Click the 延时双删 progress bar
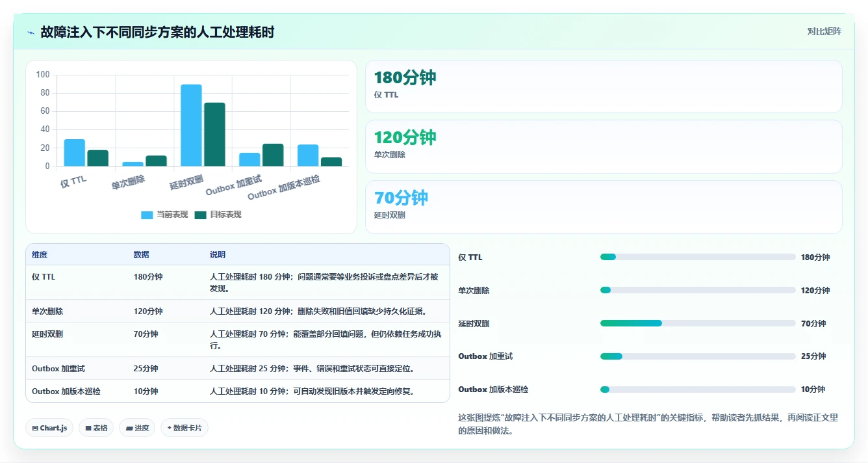The image size is (868, 463). 698,323
